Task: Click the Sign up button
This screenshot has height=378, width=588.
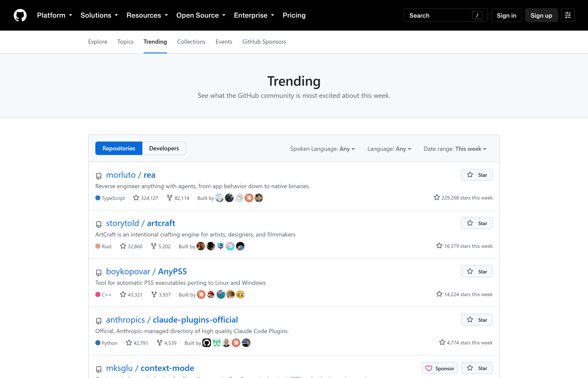Action: (x=541, y=15)
